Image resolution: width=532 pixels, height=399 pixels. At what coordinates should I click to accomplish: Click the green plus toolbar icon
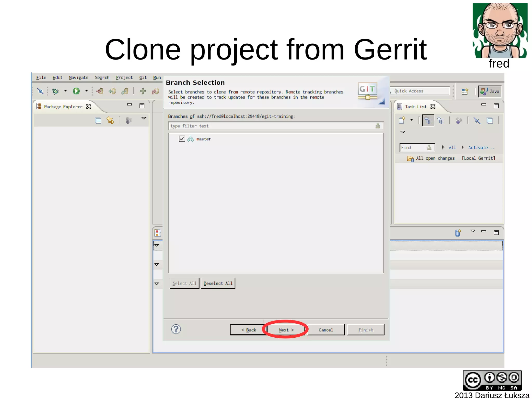[x=143, y=91]
